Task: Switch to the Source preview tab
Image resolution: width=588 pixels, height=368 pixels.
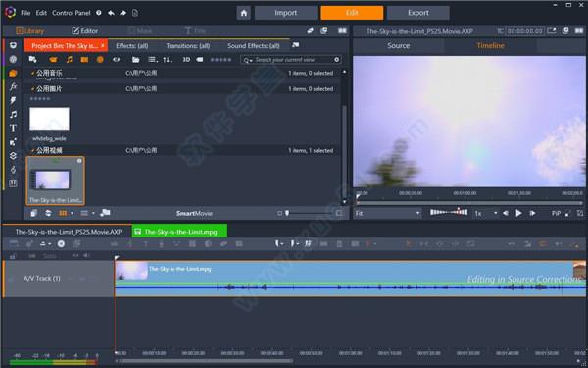Action: [x=398, y=46]
